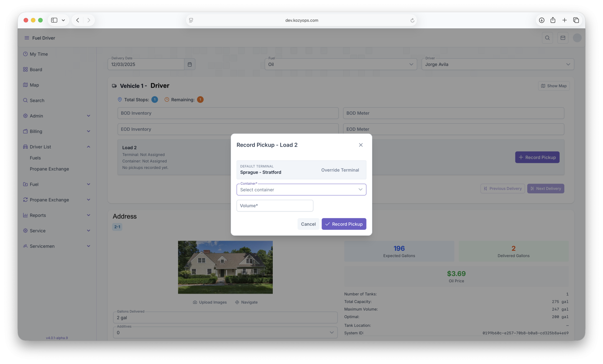This screenshot has width=603, height=364.
Task: Click Override Terminal in the dialog
Action: 340,170
